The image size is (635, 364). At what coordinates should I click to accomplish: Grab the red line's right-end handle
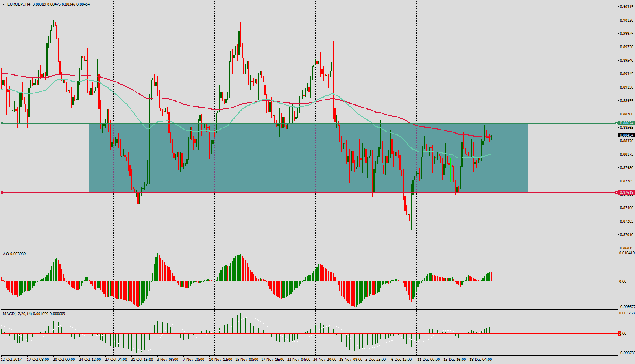pyautogui.click(x=616, y=193)
